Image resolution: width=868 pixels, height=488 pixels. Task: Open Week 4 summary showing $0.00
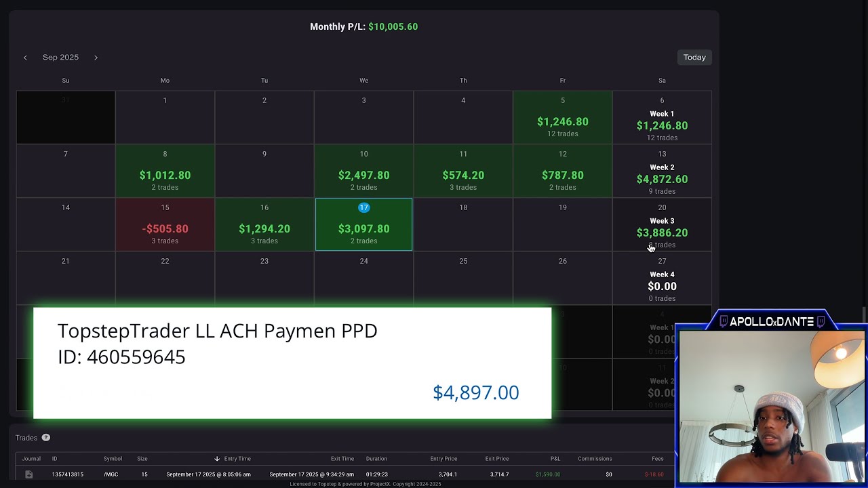click(x=662, y=278)
